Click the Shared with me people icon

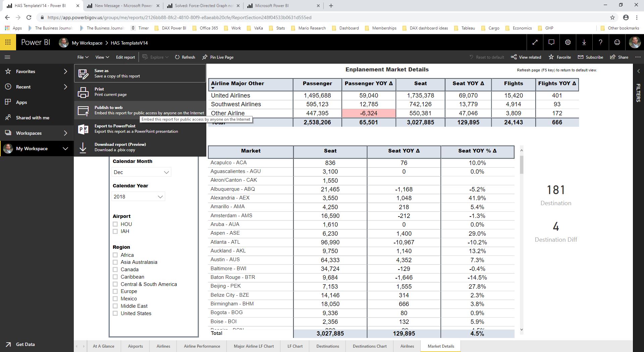point(8,118)
